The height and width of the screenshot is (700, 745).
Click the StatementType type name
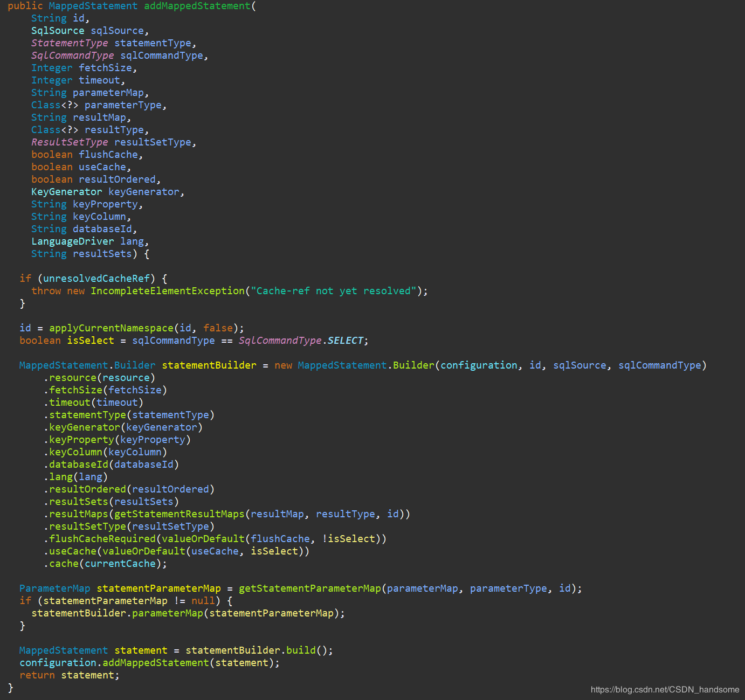click(x=70, y=43)
